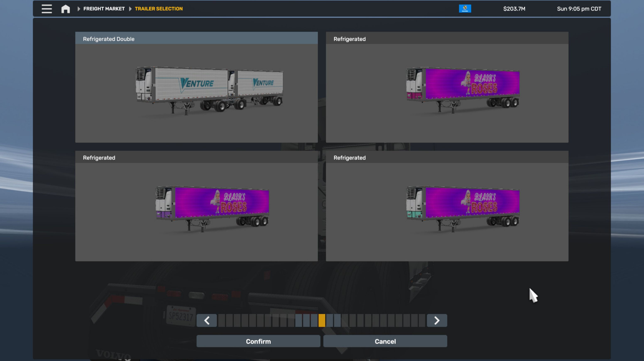Image resolution: width=644 pixels, height=361 pixels.
Task: Open the hamburger main menu
Action: (47, 9)
